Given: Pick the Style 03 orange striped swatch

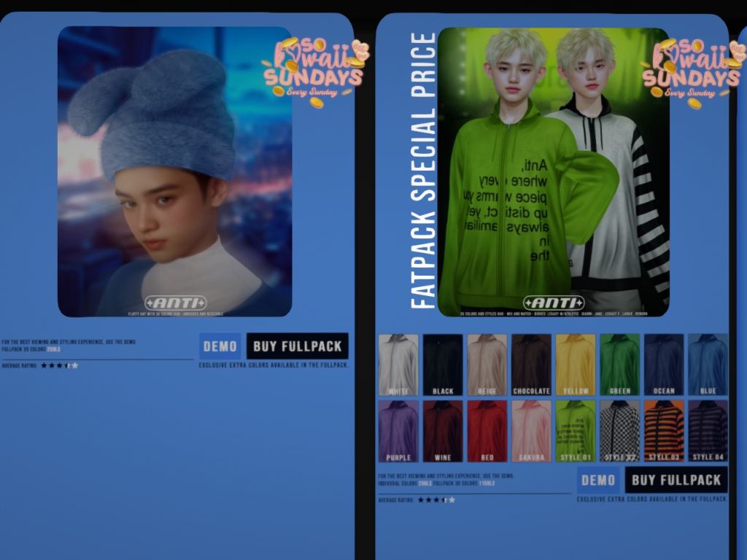Looking at the screenshot, I should (664, 431).
